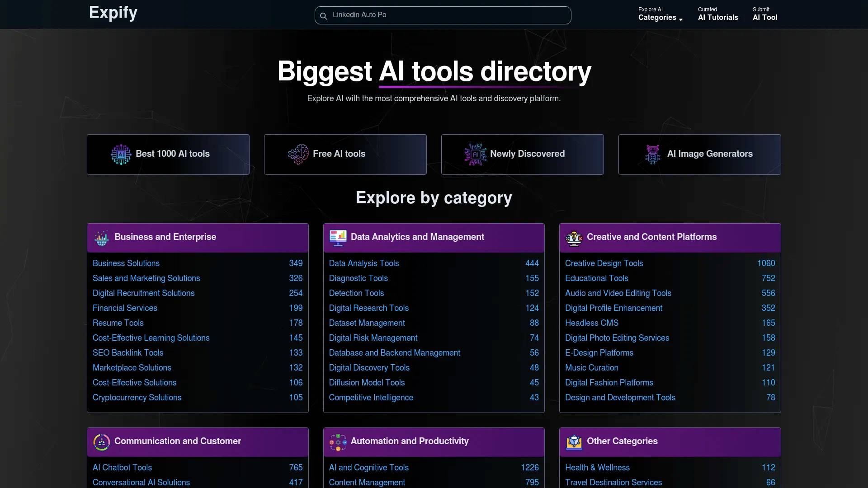Open Communication and Customer heading
868x488 pixels.
[x=178, y=441]
